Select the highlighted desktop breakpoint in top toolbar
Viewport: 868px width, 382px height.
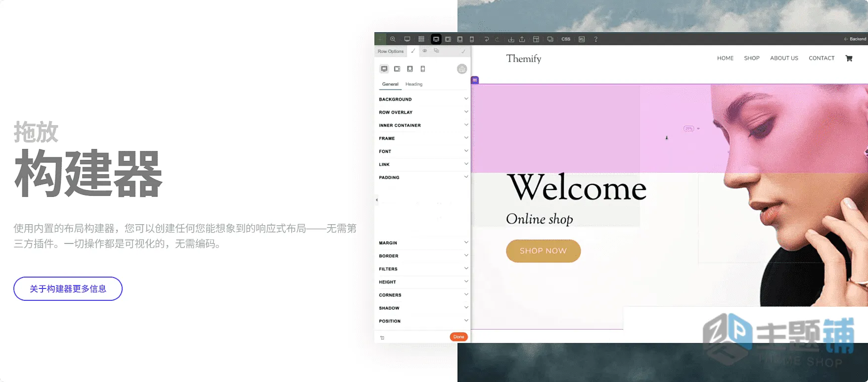coord(436,39)
